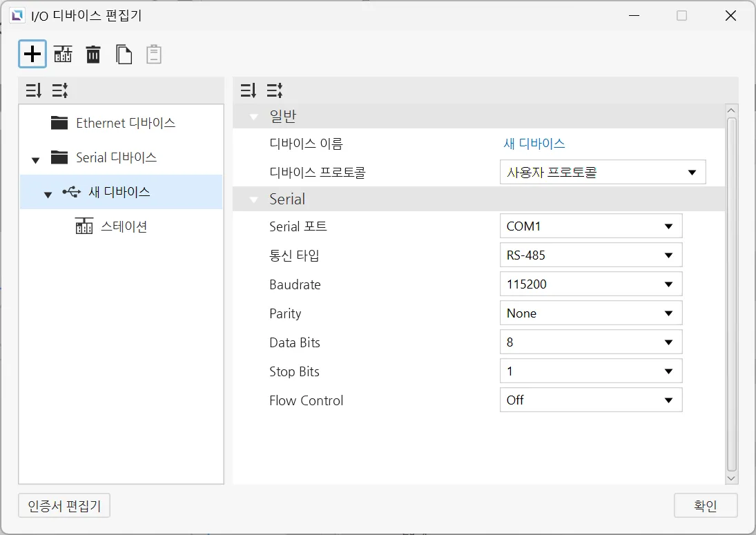Collapse the 일반 property section

click(255, 117)
